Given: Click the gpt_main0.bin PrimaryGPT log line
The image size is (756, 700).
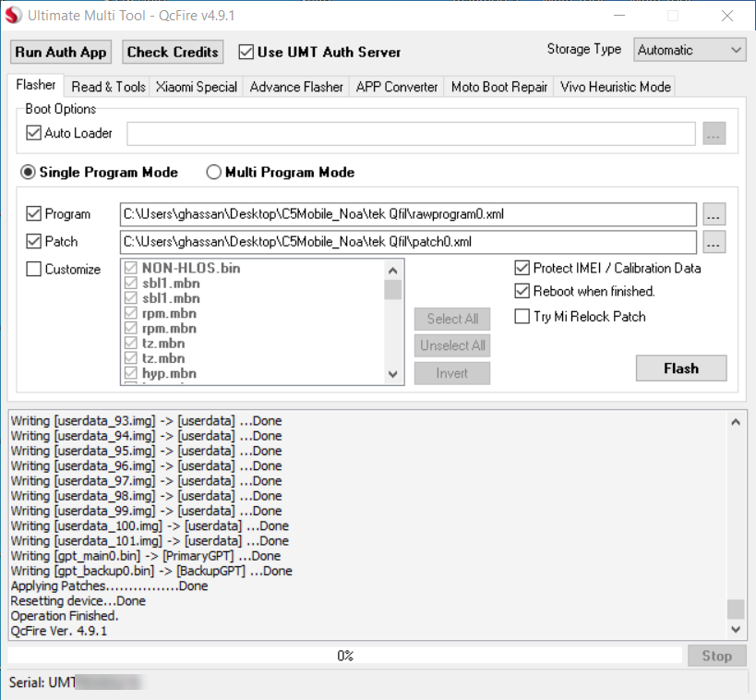Looking at the screenshot, I should coord(146,556).
